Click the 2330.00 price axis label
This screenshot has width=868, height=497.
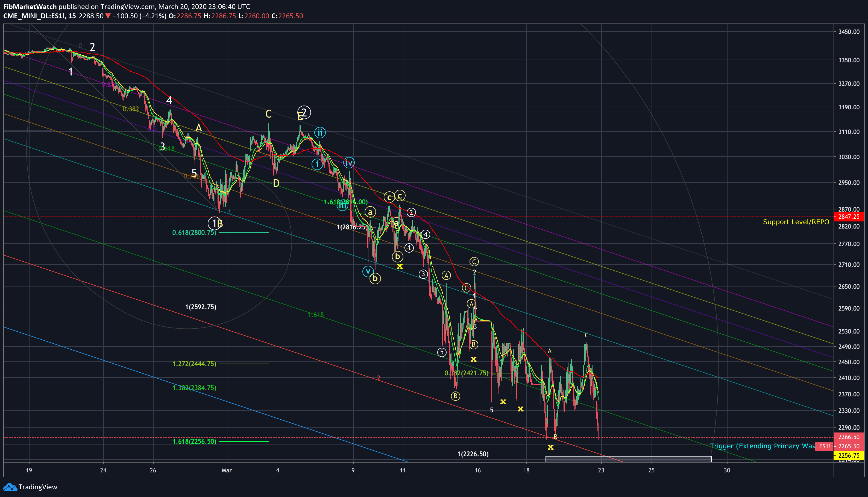(x=849, y=411)
